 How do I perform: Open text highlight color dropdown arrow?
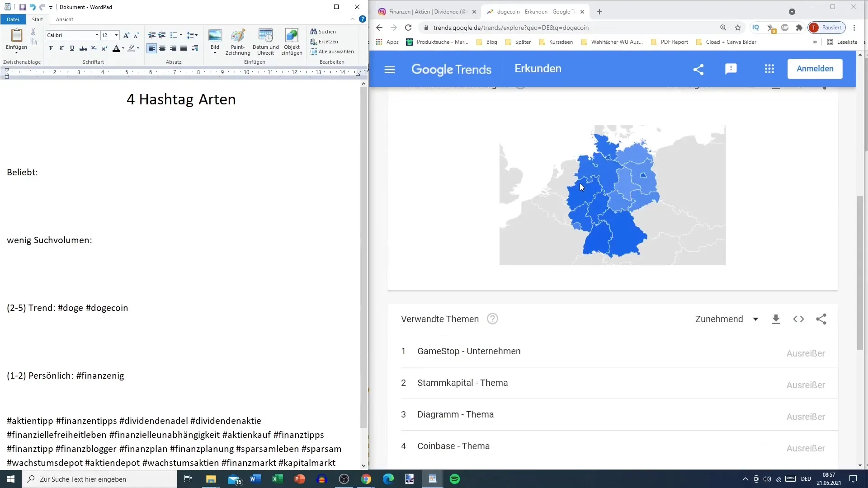pyautogui.click(x=138, y=48)
